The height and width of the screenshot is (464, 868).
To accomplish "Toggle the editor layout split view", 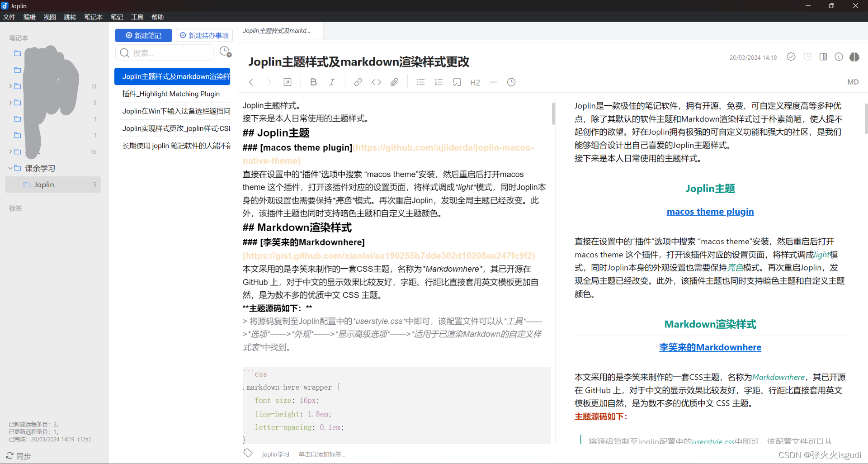I will [x=823, y=57].
